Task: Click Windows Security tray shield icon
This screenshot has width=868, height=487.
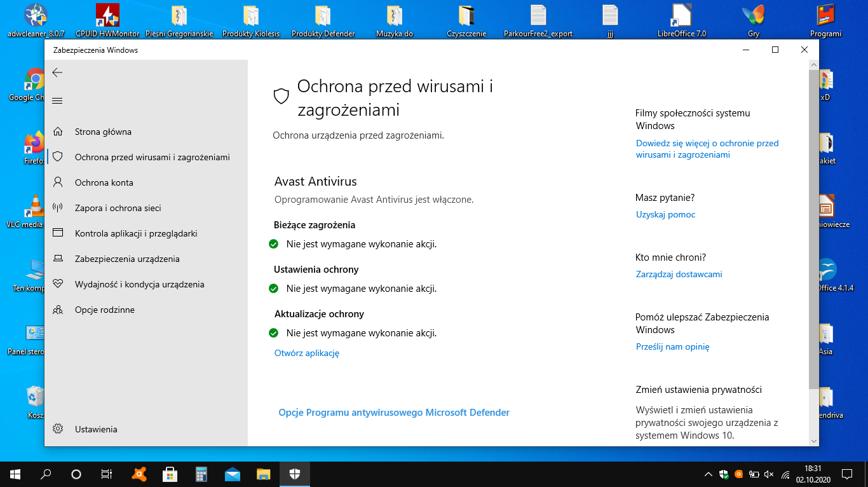Action: pyautogui.click(x=724, y=474)
